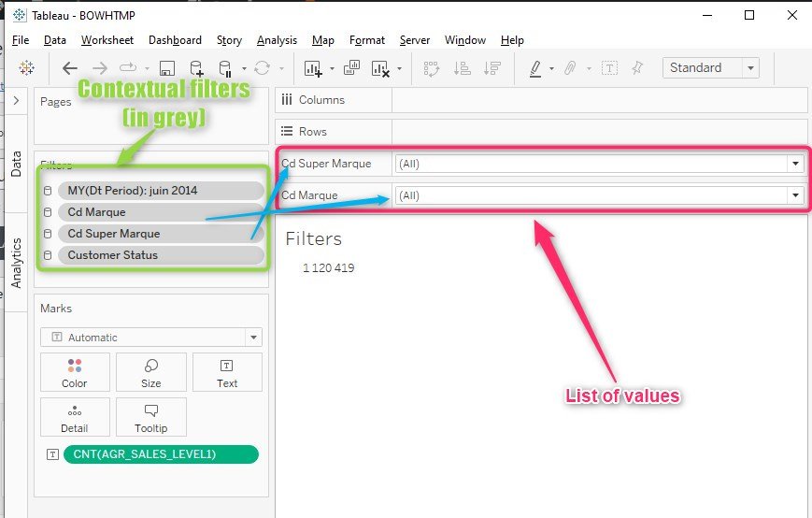The height and width of the screenshot is (518, 812).
Task: Select the MY(Dt Period): juin 2014 filter pill
Action: tap(161, 191)
